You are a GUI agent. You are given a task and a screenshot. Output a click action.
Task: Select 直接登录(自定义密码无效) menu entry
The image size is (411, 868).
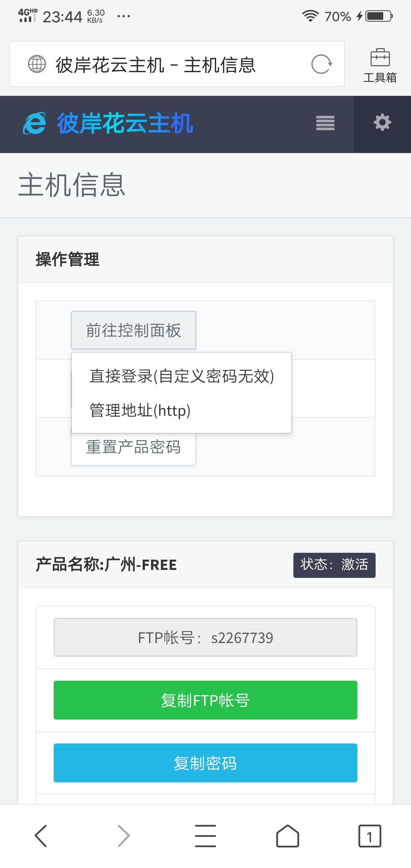182,376
